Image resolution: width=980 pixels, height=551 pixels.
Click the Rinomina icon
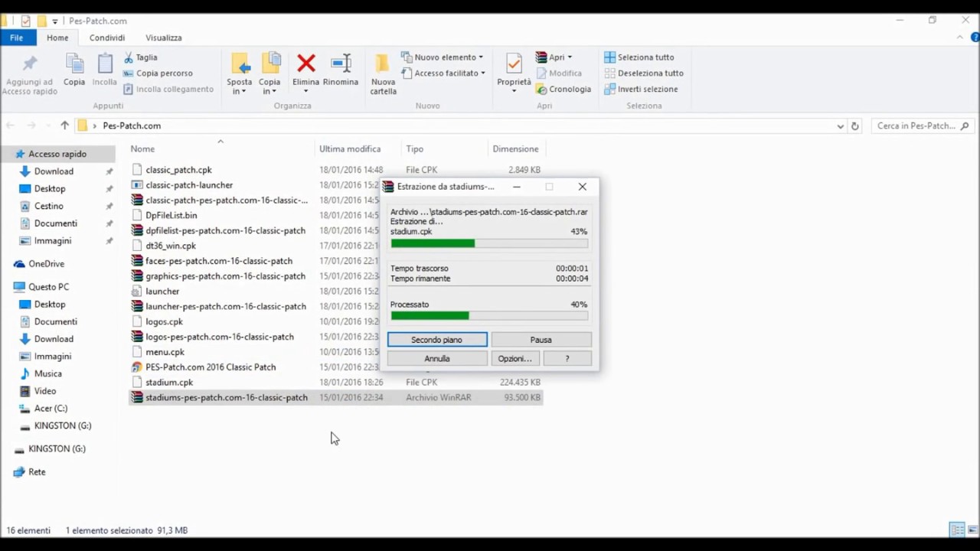341,63
